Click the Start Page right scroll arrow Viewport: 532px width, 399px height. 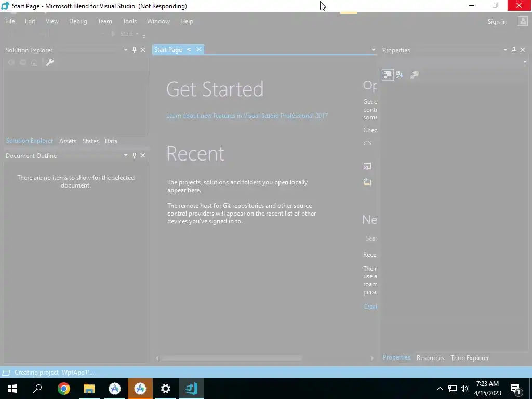coord(372,358)
